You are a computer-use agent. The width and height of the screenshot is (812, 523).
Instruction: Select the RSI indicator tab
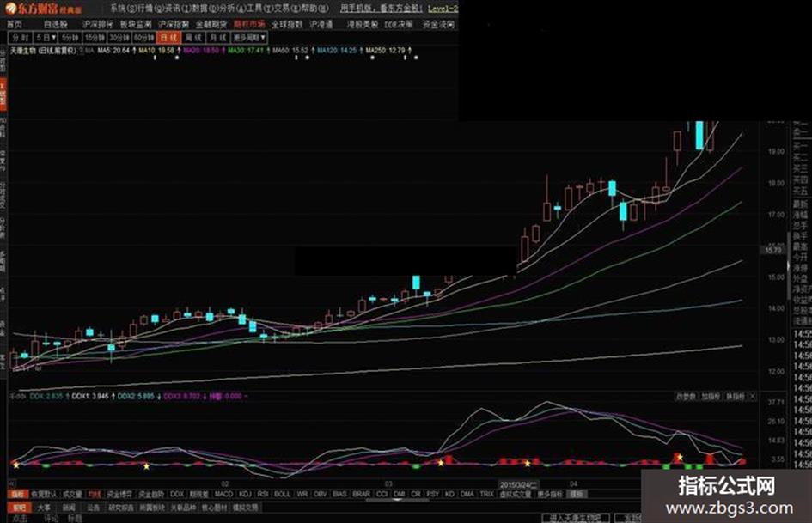pyautogui.click(x=263, y=495)
